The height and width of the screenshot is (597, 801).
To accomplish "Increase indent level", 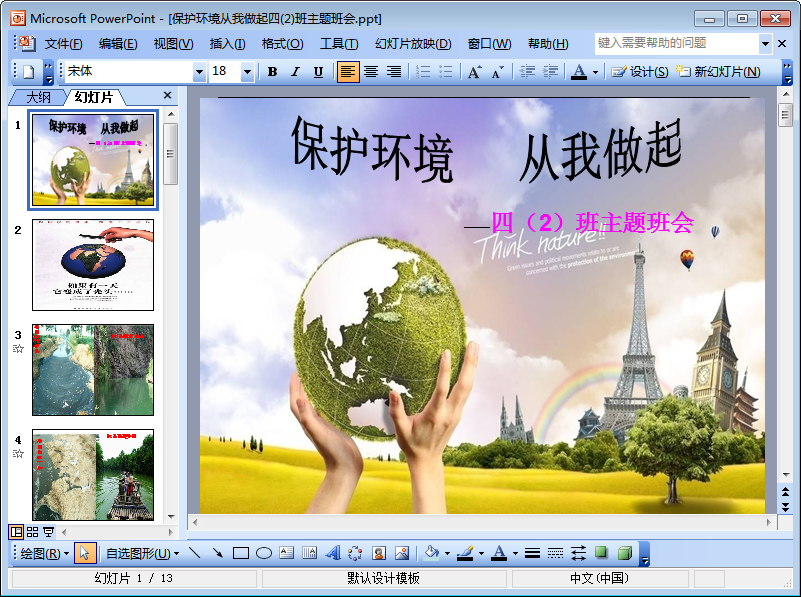I will [550, 72].
